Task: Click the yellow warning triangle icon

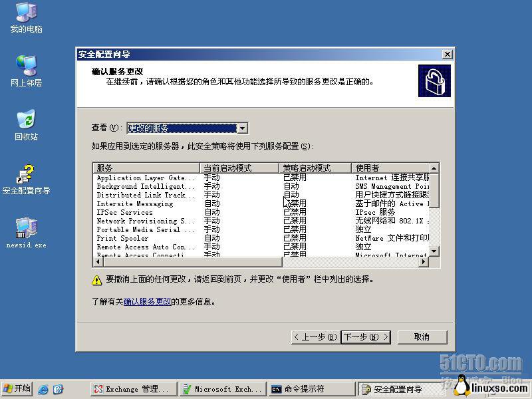Action: 97,280
